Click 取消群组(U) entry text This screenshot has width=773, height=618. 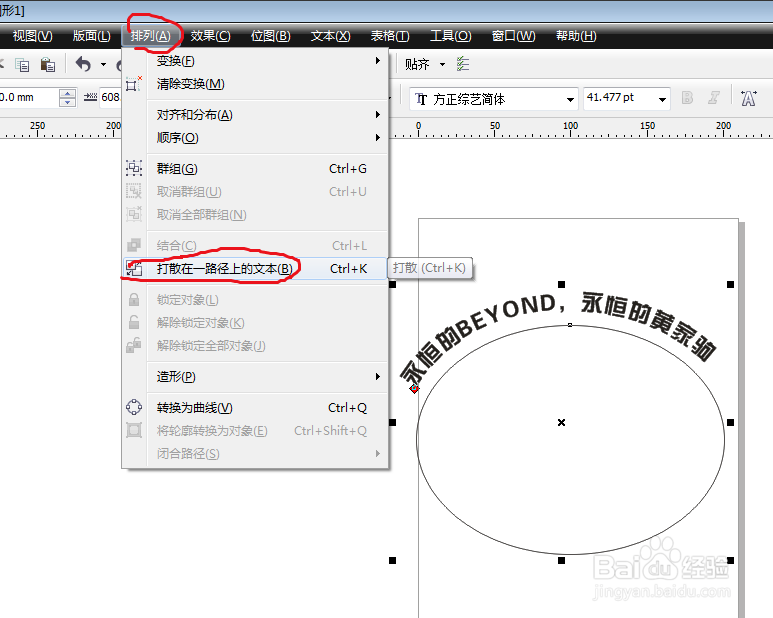[x=189, y=192]
